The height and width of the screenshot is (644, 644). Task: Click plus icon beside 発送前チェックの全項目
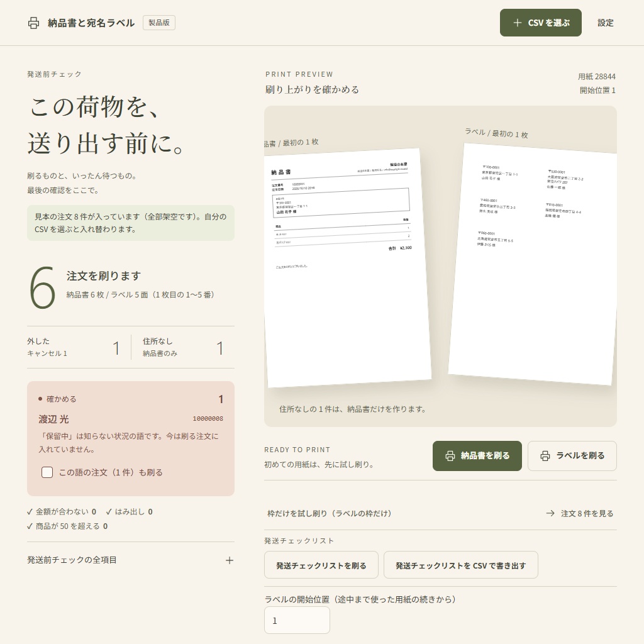pos(230,560)
